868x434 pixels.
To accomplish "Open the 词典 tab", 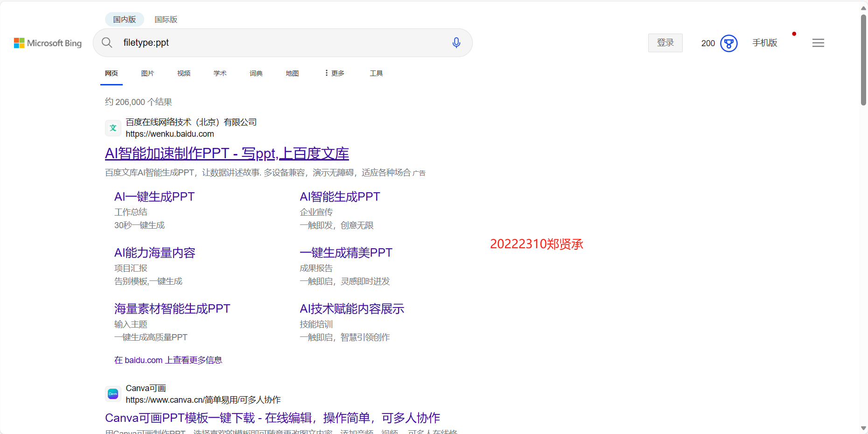I will click(x=256, y=73).
